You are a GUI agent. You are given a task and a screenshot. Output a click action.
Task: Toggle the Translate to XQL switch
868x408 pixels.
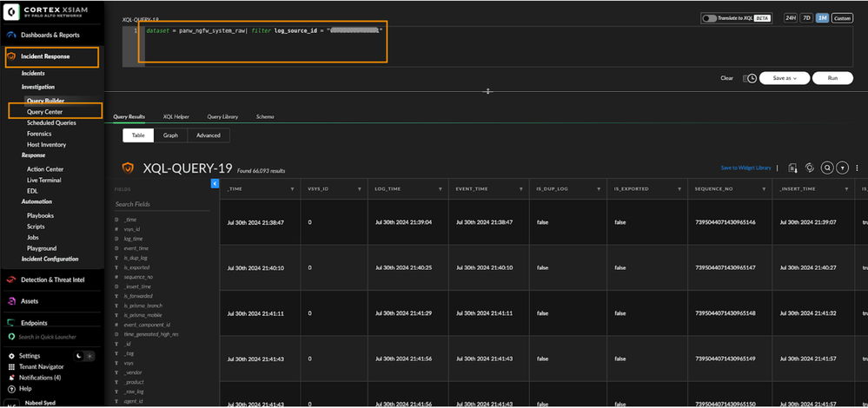(x=710, y=17)
